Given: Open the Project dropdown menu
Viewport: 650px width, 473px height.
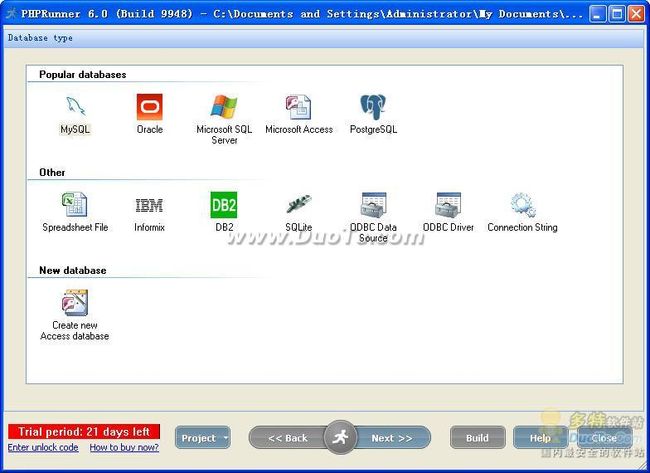Looking at the screenshot, I should (203, 438).
